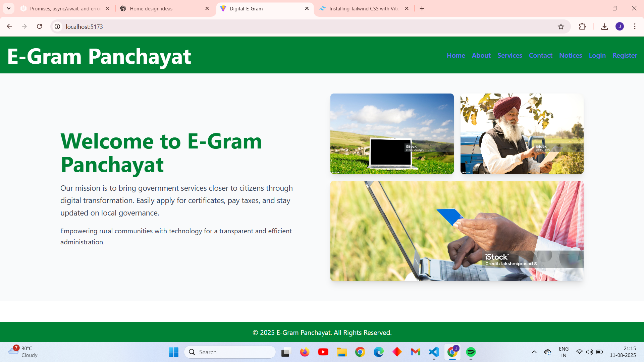Bookmark this page with star icon
Viewport: 644px width, 362px height.
pyautogui.click(x=561, y=26)
